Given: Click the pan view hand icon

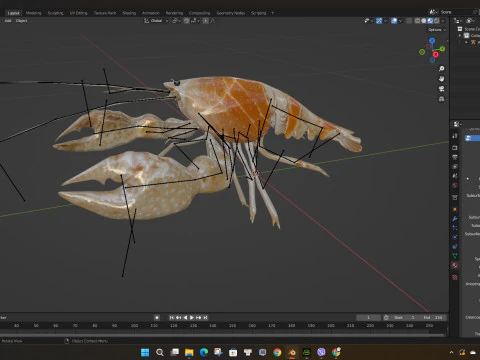Looking at the screenshot, I should tap(442, 79).
